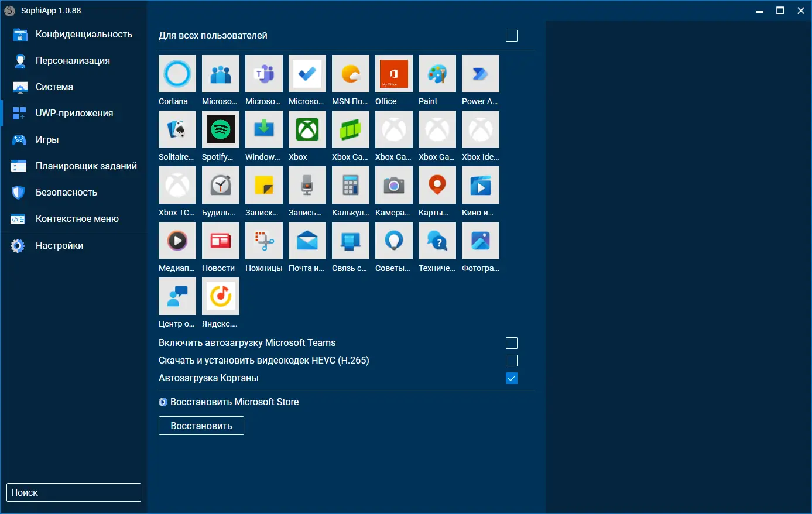Uncheck the 'Автозагрузка Кортаны' checkbox
The image size is (812, 514).
pyautogui.click(x=512, y=378)
